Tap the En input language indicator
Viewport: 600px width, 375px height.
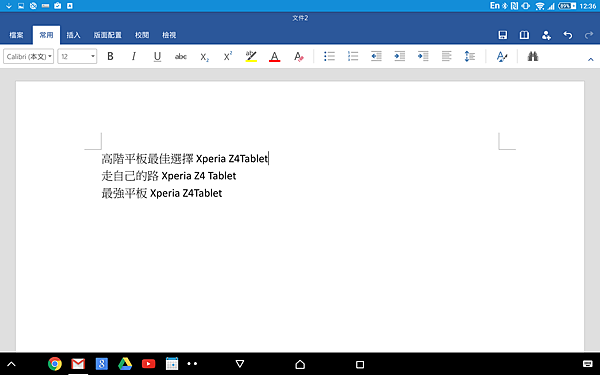pos(495,5)
